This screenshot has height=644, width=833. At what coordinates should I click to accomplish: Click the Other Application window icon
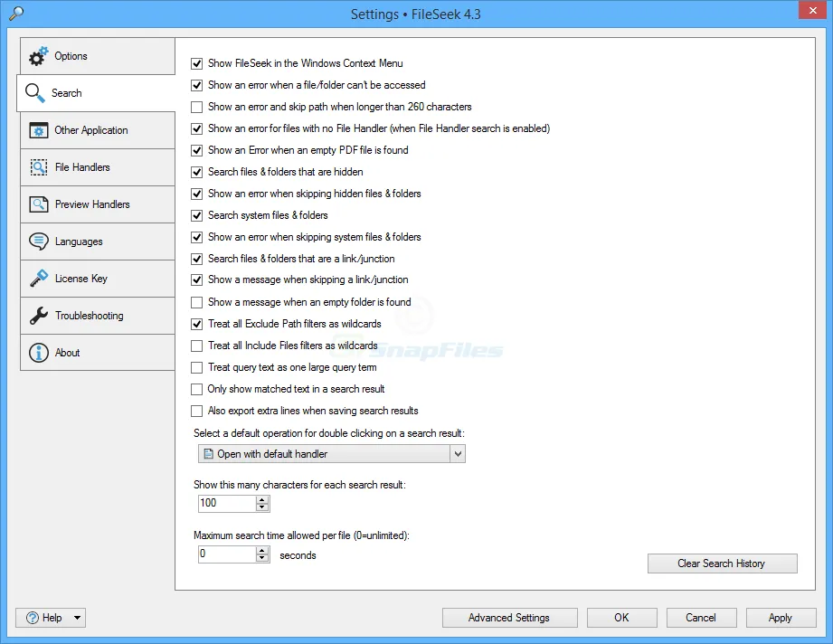38,130
